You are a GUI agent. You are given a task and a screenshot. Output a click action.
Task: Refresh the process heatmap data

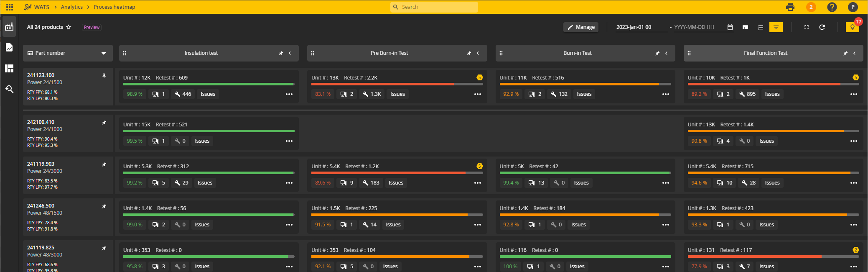click(822, 27)
